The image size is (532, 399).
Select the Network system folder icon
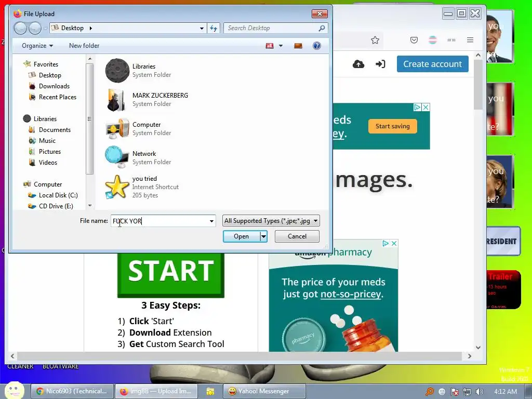pyautogui.click(x=117, y=157)
